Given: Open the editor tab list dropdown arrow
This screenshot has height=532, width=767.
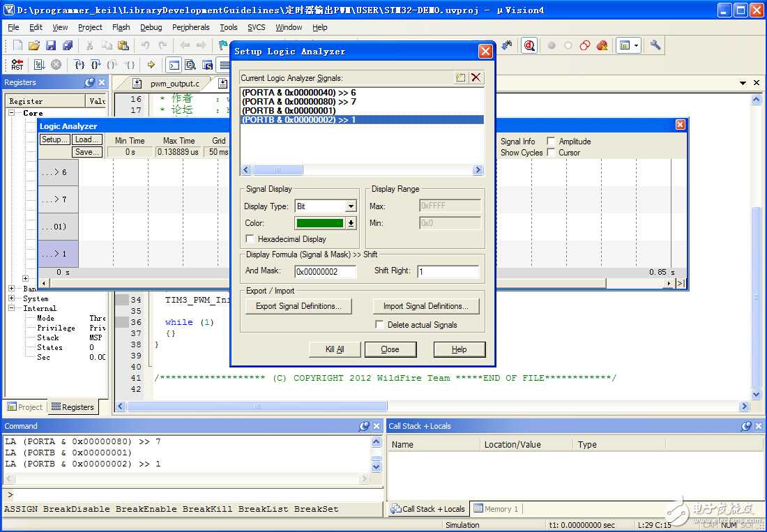Looking at the screenshot, I should point(743,83).
